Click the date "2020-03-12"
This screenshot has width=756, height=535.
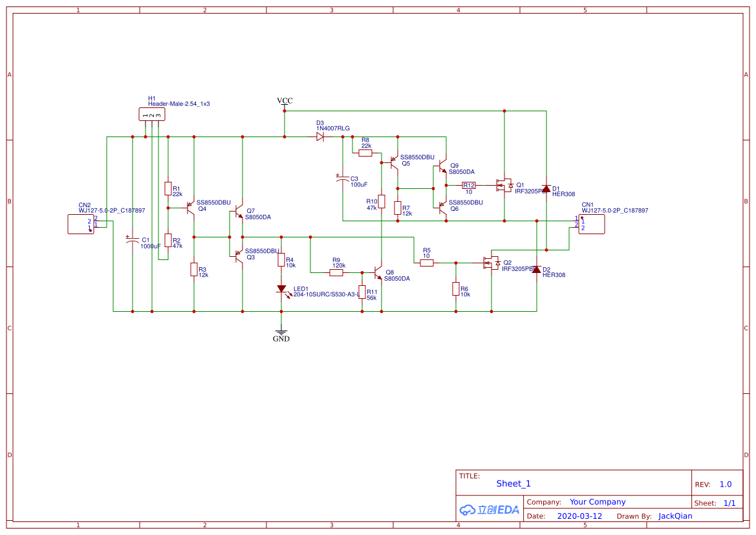[x=579, y=516]
